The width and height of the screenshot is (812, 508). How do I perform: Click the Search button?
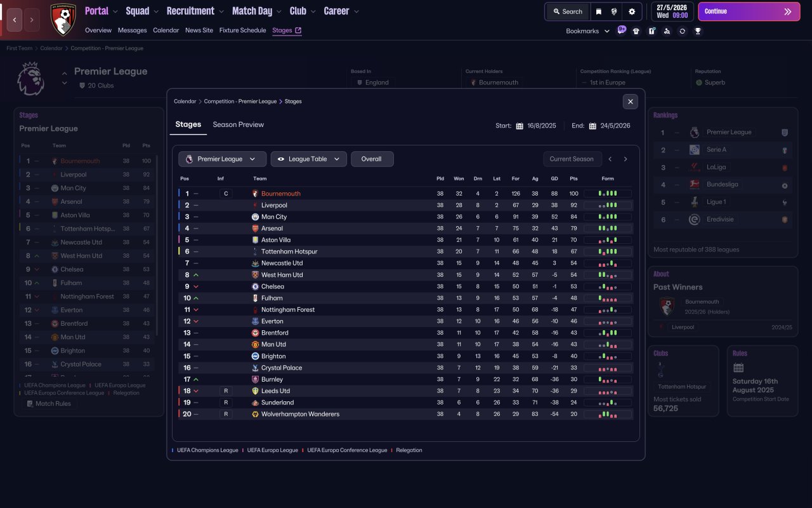(x=567, y=11)
